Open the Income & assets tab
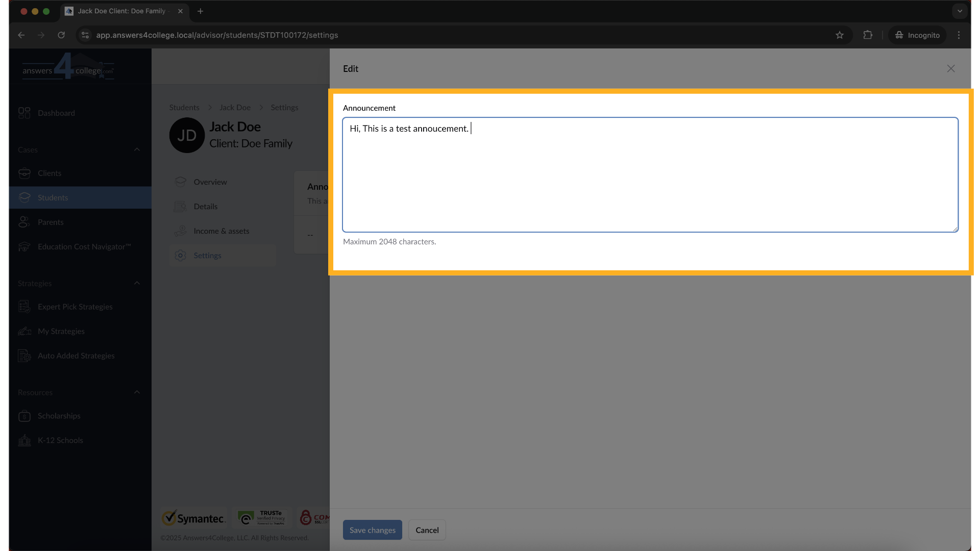Screen dimensions: 980x551 pos(221,231)
